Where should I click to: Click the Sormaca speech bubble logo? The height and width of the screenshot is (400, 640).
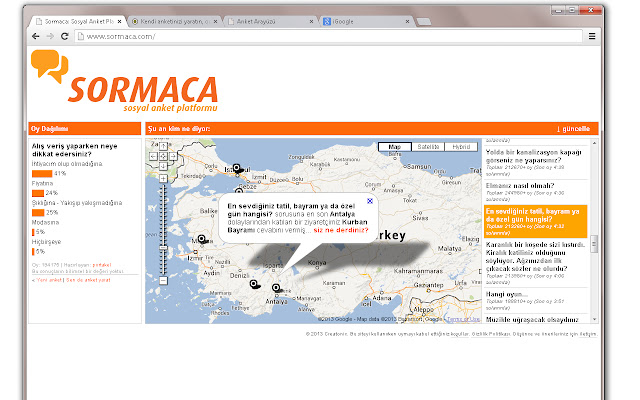pos(49,66)
